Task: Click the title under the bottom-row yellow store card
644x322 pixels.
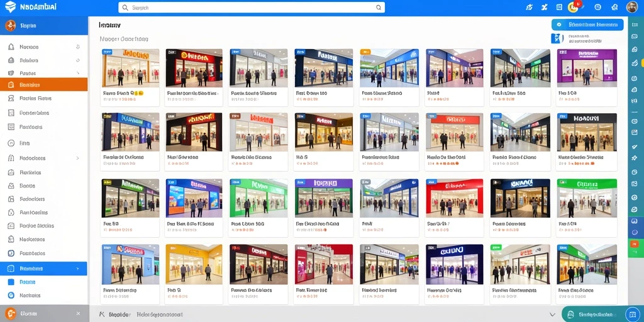Action: 174,290
